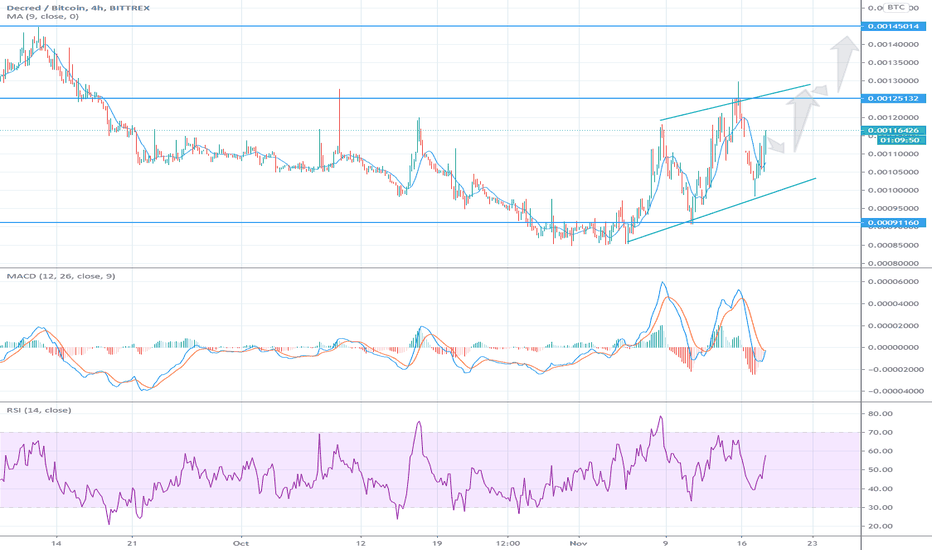
Task: Click the 0.00105000 price axis value
Action: pyautogui.click(x=893, y=172)
